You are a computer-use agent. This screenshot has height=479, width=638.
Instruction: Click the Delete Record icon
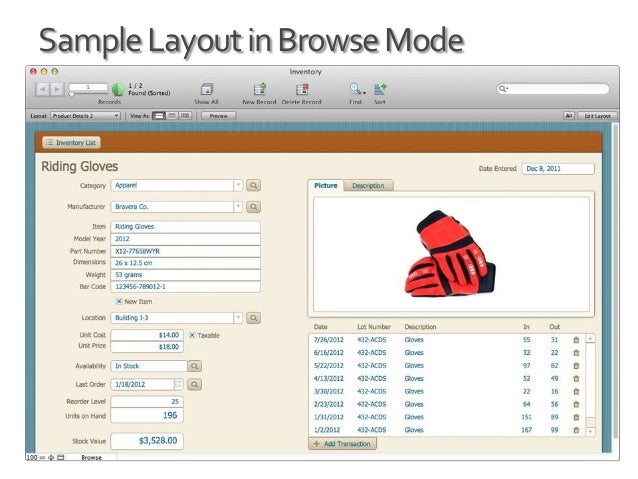[x=302, y=89]
